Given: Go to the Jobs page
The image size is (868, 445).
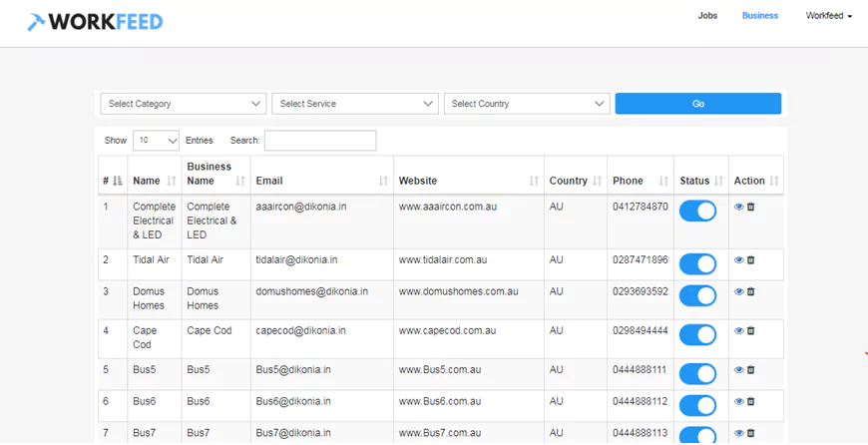Looking at the screenshot, I should 707,16.
